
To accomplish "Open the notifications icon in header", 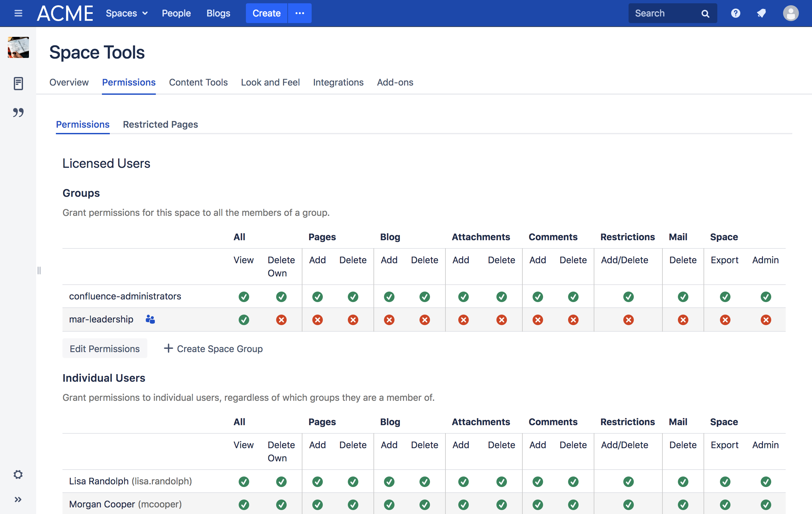I will click(x=761, y=13).
